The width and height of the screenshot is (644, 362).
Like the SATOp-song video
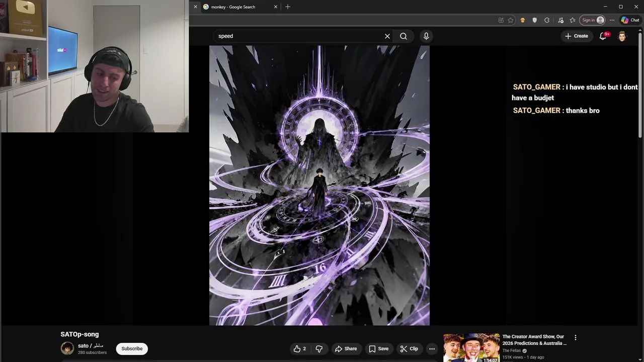(x=300, y=349)
